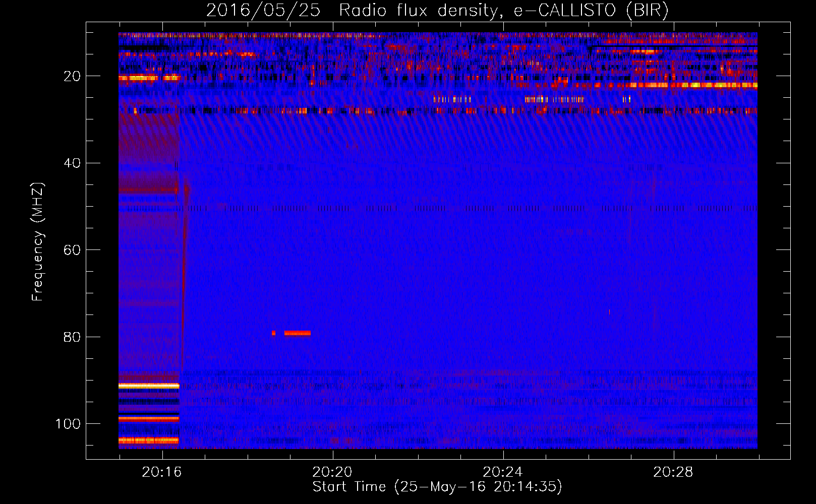
Task: Click the 20 MHz frequency tick label
Action: point(72,76)
